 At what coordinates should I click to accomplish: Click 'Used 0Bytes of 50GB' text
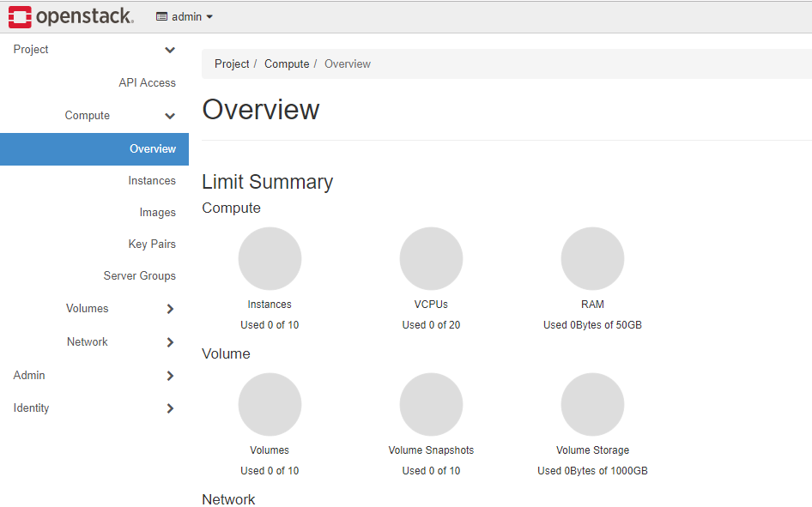[x=592, y=325]
